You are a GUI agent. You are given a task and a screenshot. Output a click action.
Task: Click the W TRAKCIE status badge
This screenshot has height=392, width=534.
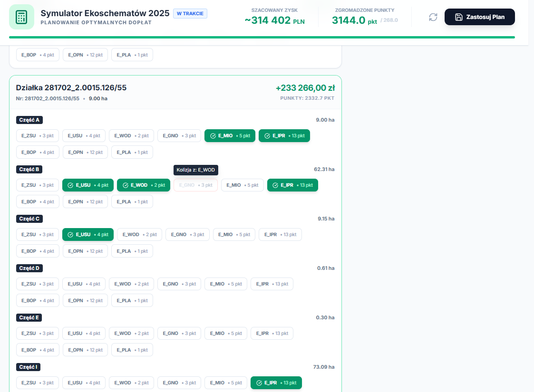click(x=190, y=13)
